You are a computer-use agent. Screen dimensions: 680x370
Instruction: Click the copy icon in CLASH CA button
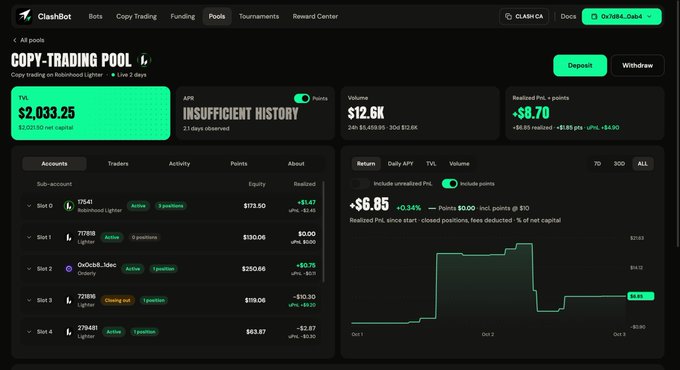[508, 16]
